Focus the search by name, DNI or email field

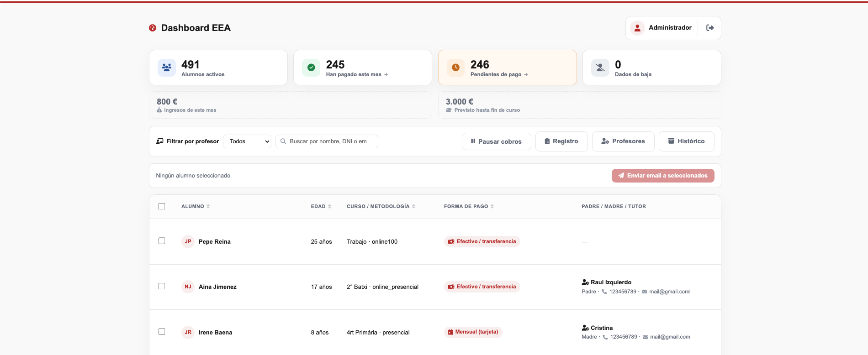point(327,141)
